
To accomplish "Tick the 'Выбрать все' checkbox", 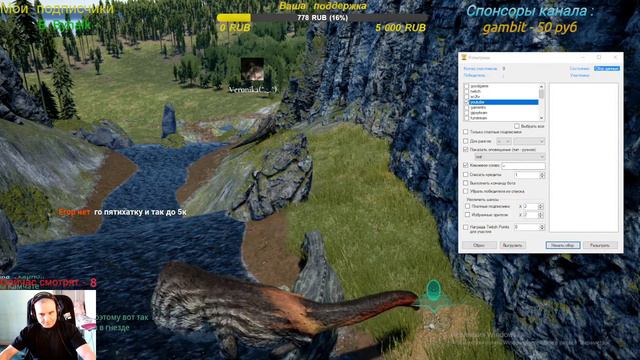I will pos(517,126).
